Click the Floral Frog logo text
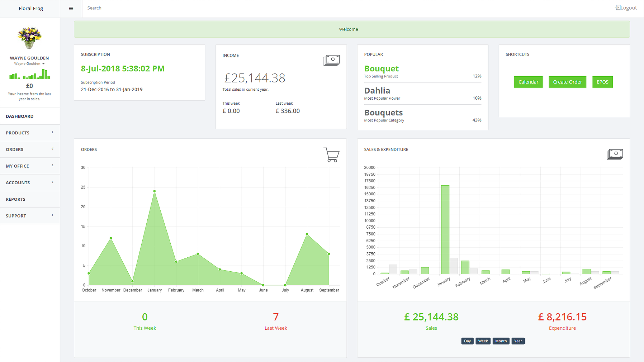 click(31, 8)
